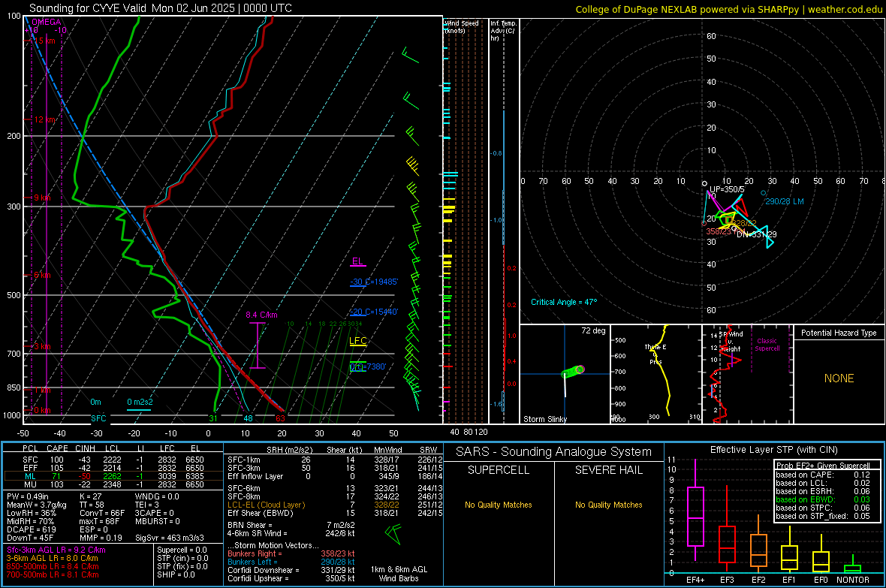Click the BRN Shear = 7 m2/s2 line
The height and width of the screenshot is (588, 886).
[291, 525]
